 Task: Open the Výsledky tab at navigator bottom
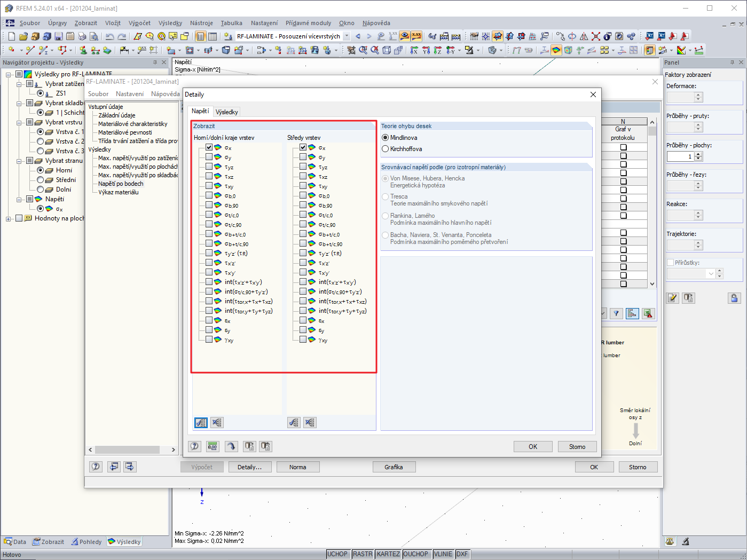(x=124, y=541)
